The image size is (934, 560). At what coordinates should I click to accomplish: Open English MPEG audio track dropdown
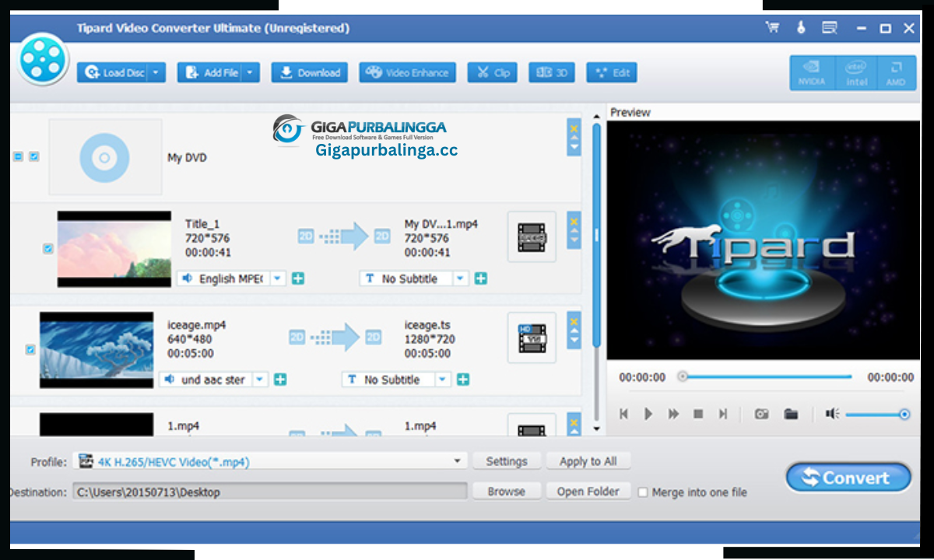click(278, 278)
